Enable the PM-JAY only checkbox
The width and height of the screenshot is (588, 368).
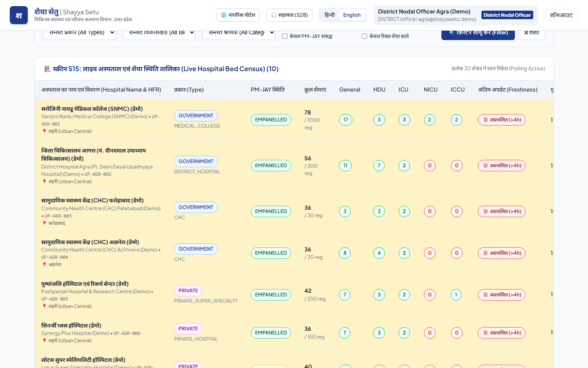pyautogui.click(x=285, y=36)
